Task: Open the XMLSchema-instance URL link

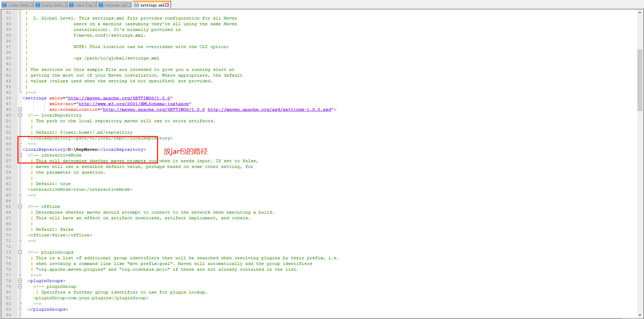Action: pyautogui.click(x=134, y=103)
